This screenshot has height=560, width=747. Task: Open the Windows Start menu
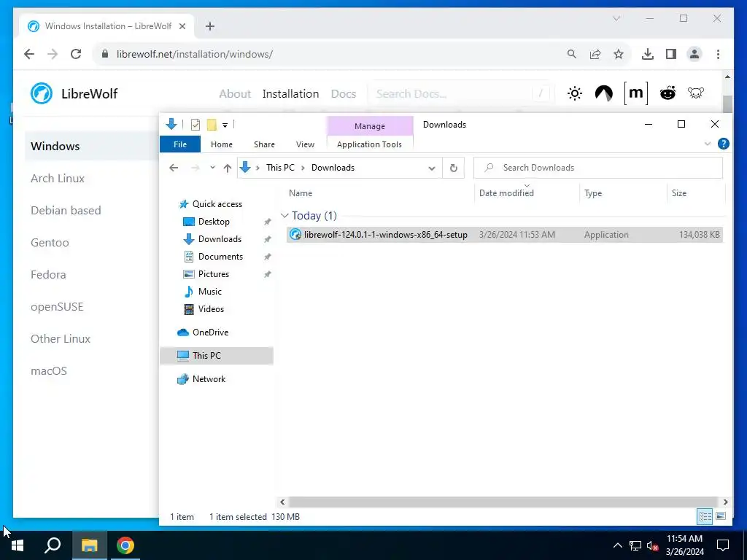tap(18, 545)
